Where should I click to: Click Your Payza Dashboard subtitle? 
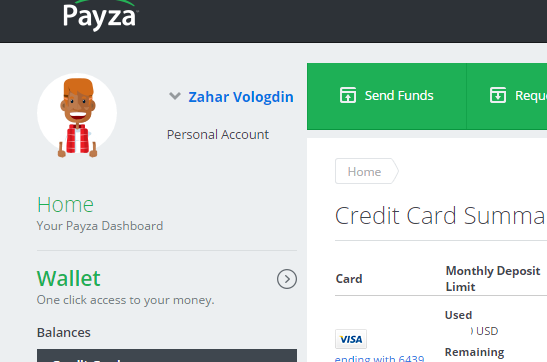tap(100, 226)
